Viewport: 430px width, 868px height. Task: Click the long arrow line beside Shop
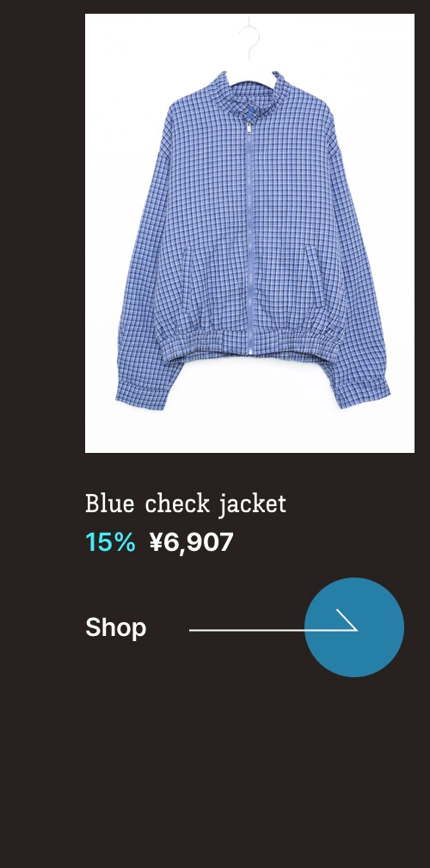pyautogui.click(x=273, y=629)
